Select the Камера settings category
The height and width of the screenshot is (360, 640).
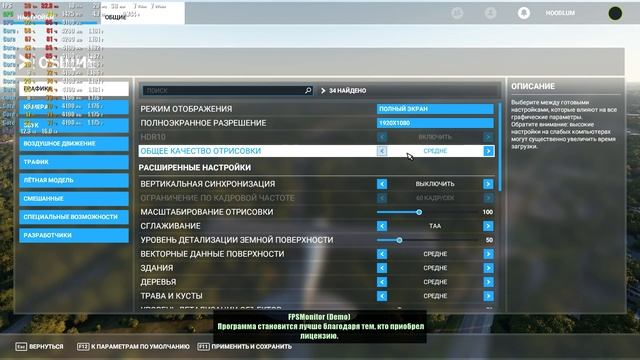[74, 107]
